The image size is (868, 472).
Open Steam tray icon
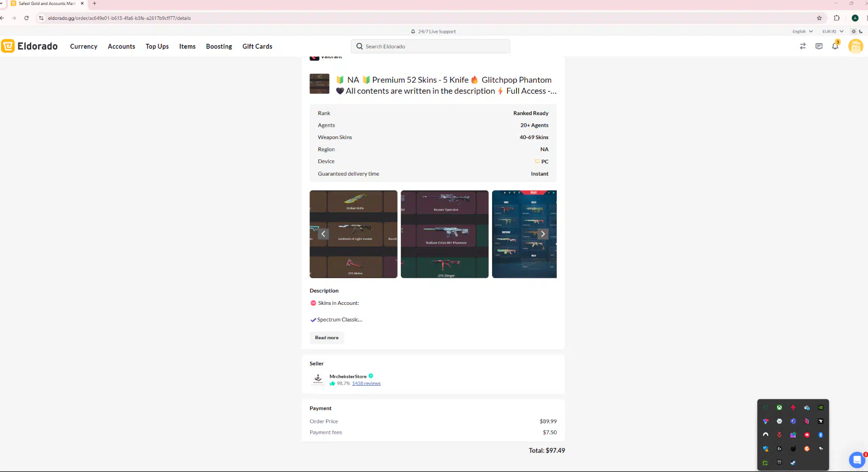coord(793,463)
